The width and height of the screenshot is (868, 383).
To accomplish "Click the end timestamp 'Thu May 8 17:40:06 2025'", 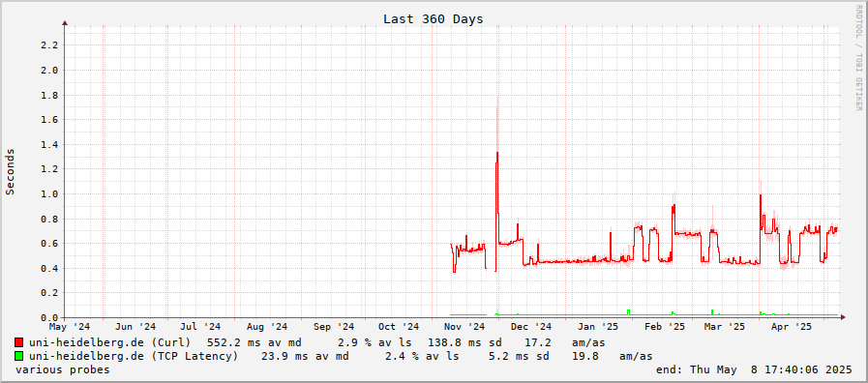I will click(770, 369).
